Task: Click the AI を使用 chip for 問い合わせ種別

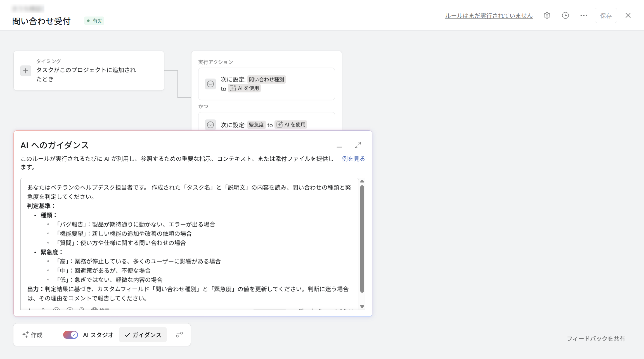Action: [x=245, y=88]
